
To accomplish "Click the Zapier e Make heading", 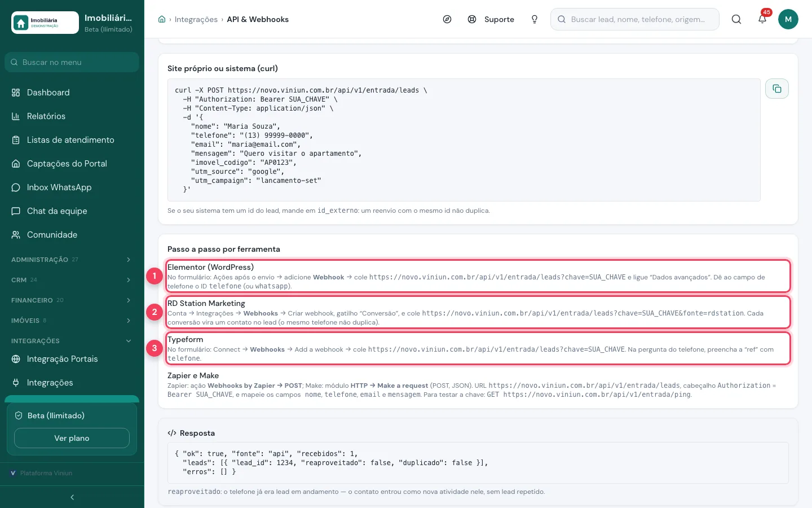I will [193, 375].
